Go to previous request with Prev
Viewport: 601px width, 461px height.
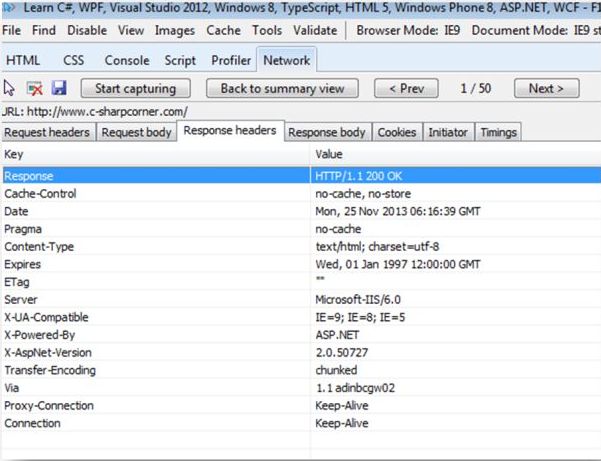coord(406,89)
